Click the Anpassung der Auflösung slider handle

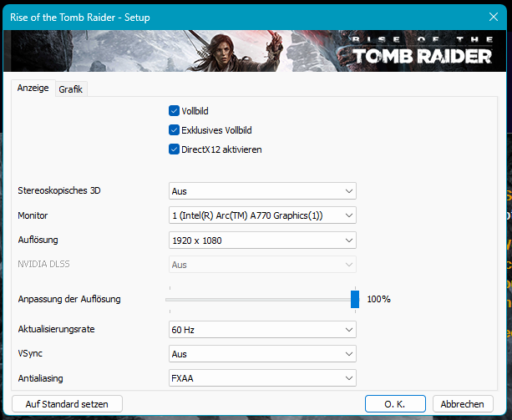[355, 299]
